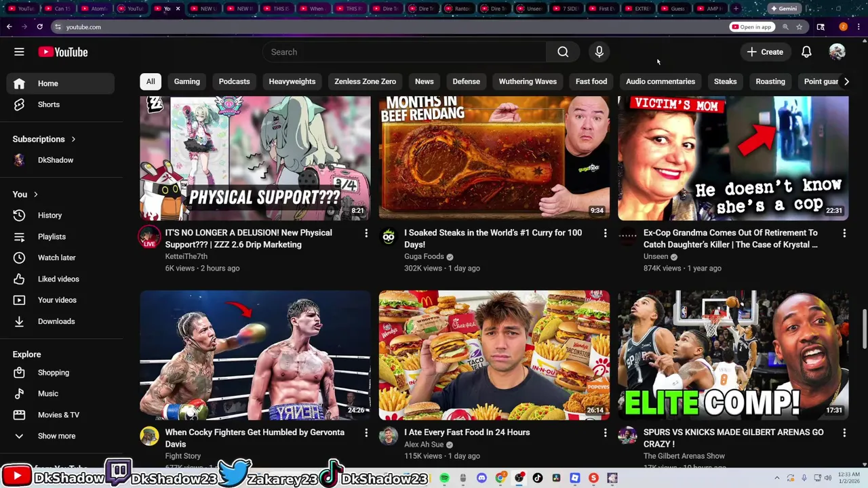
Task: Bookmark page with the star icon
Action: (x=800, y=27)
